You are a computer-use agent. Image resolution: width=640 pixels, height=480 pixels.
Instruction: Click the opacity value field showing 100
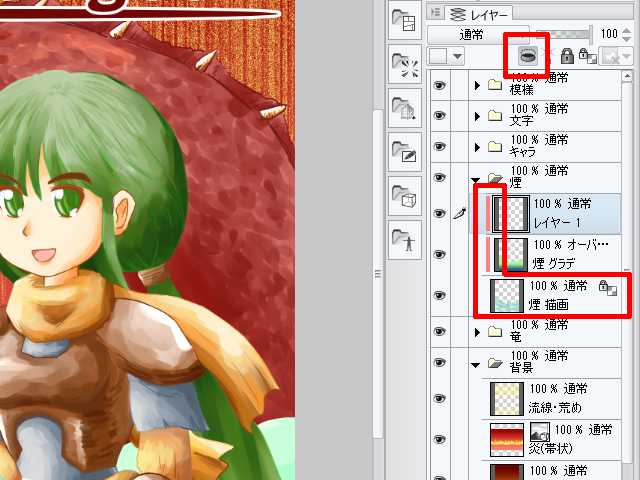(609, 34)
